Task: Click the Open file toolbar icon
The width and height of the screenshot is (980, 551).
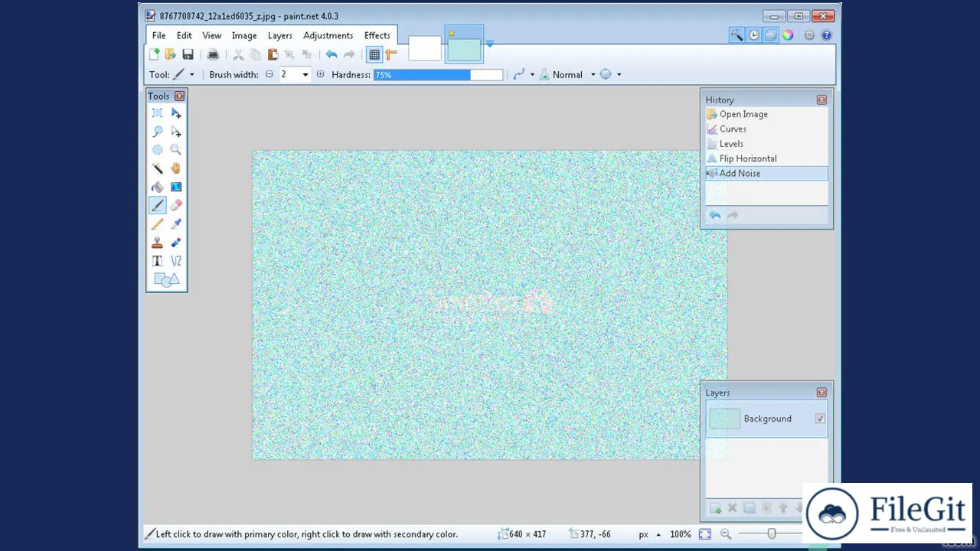Action: pyautogui.click(x=171, y=54)
